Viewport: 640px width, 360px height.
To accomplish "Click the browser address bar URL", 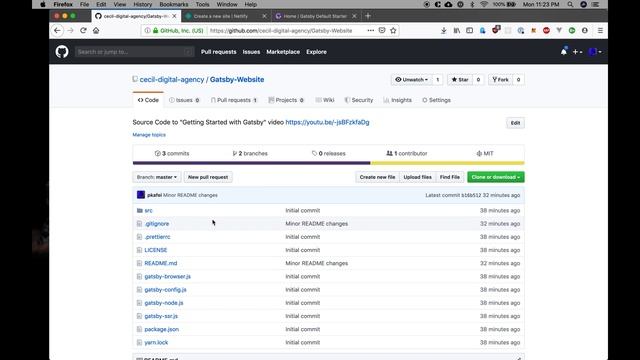I will (x=281, y=31).
